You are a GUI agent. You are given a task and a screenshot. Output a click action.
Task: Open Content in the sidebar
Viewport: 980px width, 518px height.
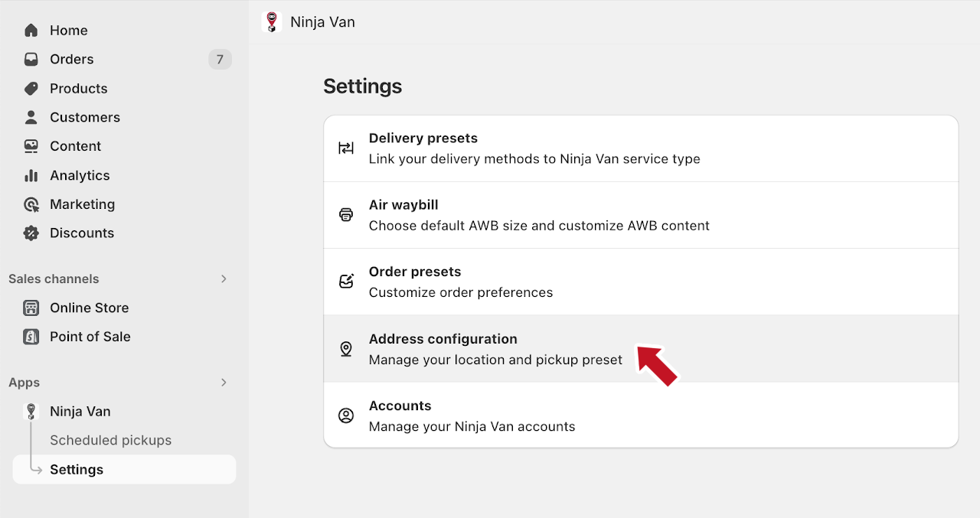click(75, 146)
